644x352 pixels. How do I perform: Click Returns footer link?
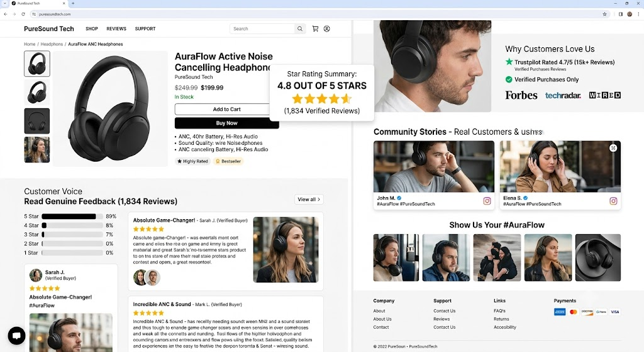pos(501,319)
